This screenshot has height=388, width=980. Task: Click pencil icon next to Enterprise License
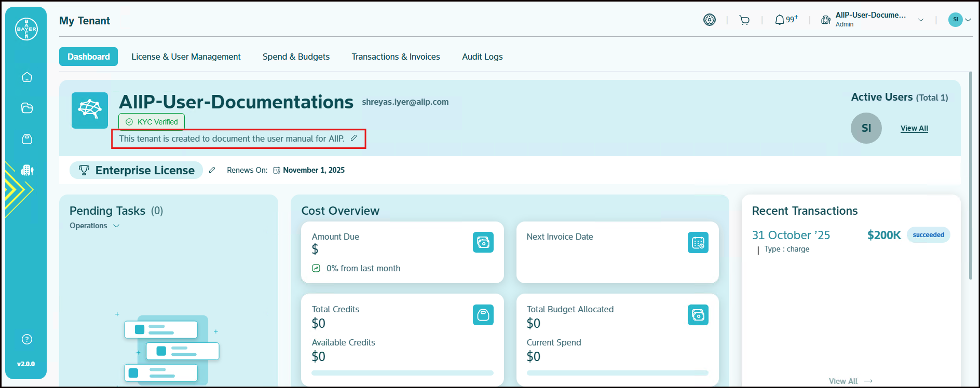[212, 170]
